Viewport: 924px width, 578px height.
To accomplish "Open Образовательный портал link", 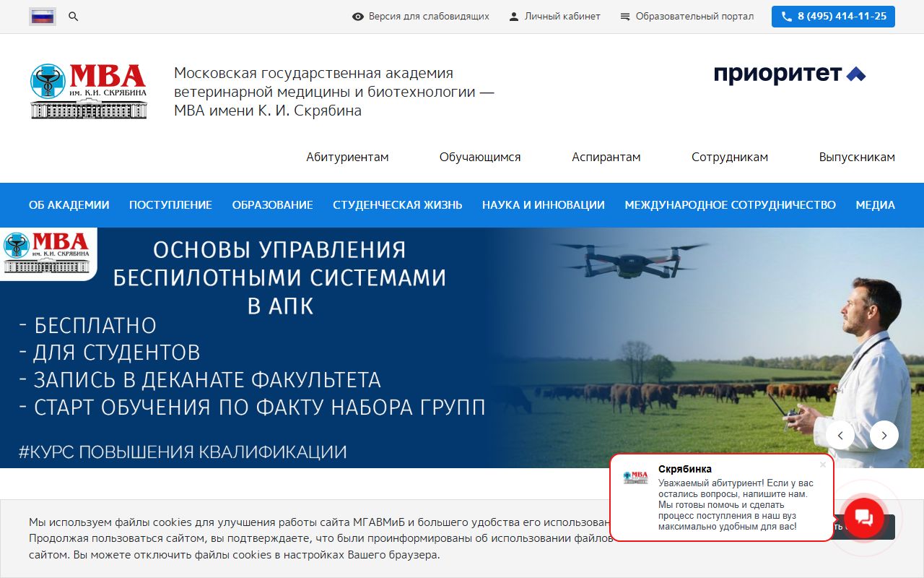I will tap(694, 17).
